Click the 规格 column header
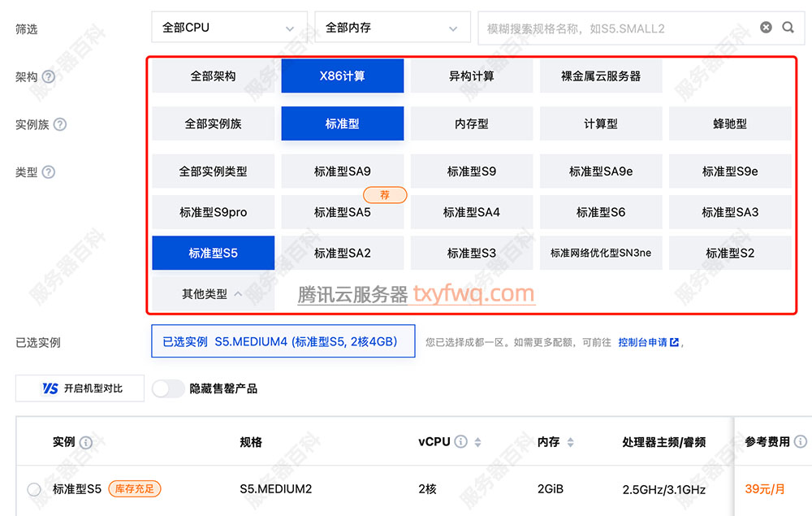812x516 pixels. (251, 442)
